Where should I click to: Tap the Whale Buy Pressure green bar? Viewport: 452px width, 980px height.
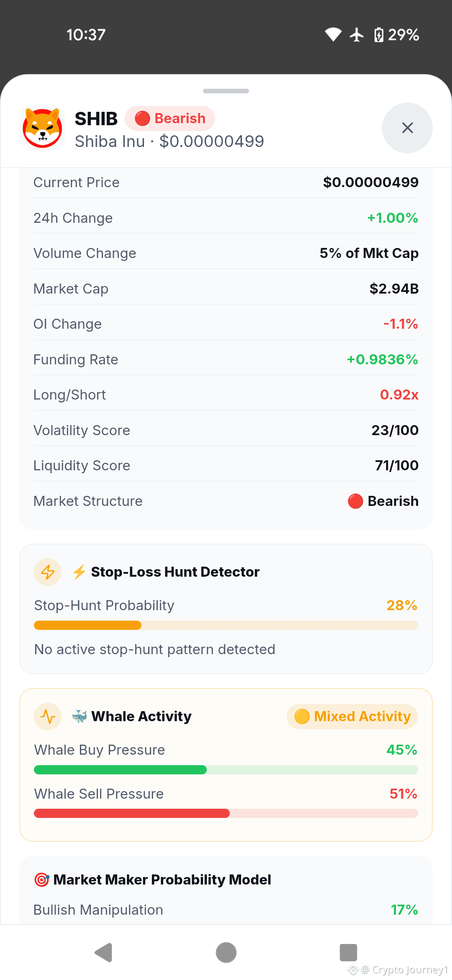(x=226, y=770)
